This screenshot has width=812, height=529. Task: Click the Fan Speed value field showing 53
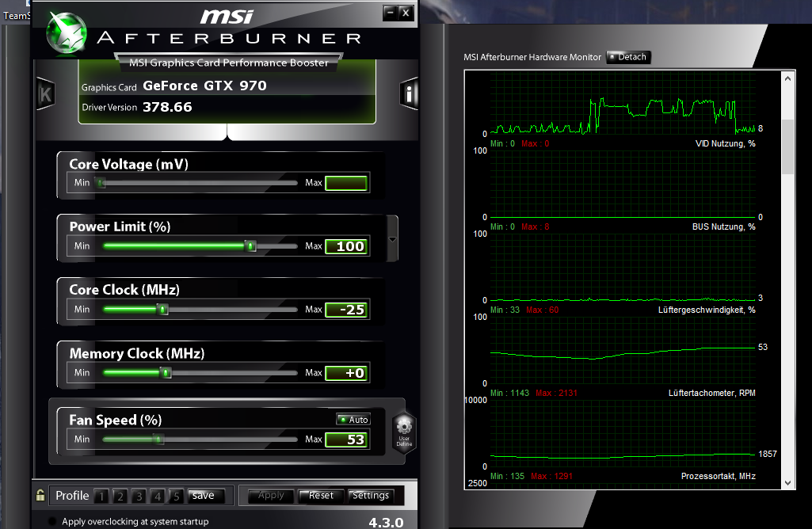click(346, 440)
